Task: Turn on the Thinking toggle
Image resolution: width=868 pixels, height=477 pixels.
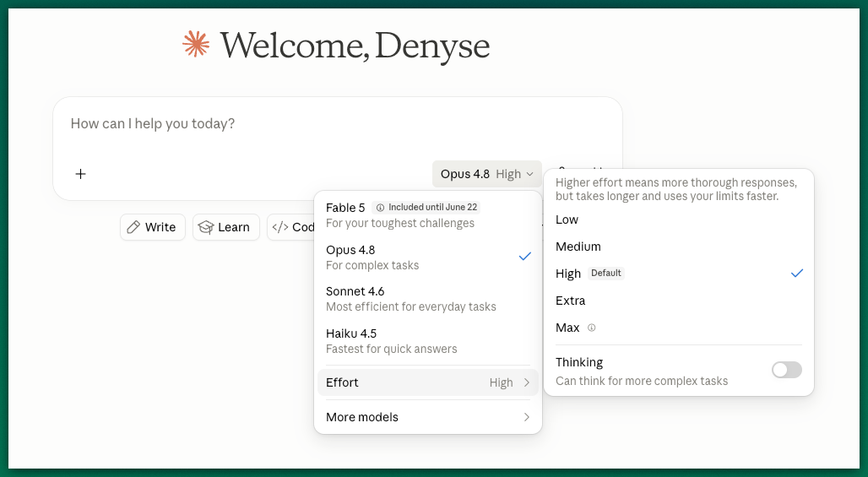Action: coord(787,370)
